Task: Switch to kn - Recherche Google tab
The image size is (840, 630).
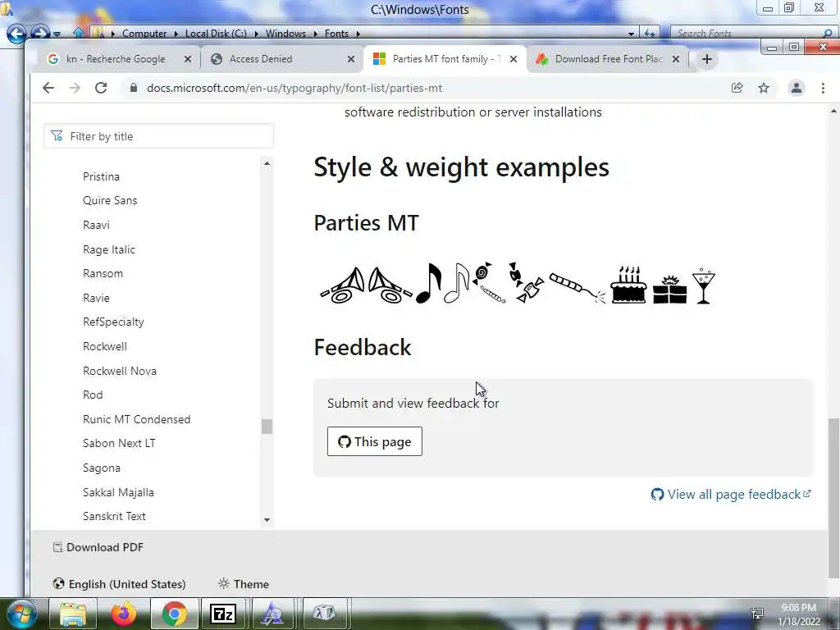Action: 115,59
